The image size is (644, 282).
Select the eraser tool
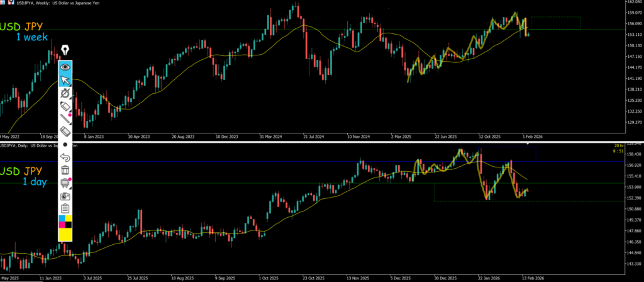65,132
